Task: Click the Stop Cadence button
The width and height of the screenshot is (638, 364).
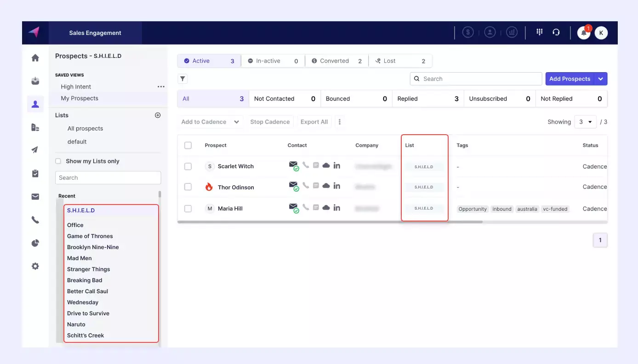Action: tap(270, 122)
